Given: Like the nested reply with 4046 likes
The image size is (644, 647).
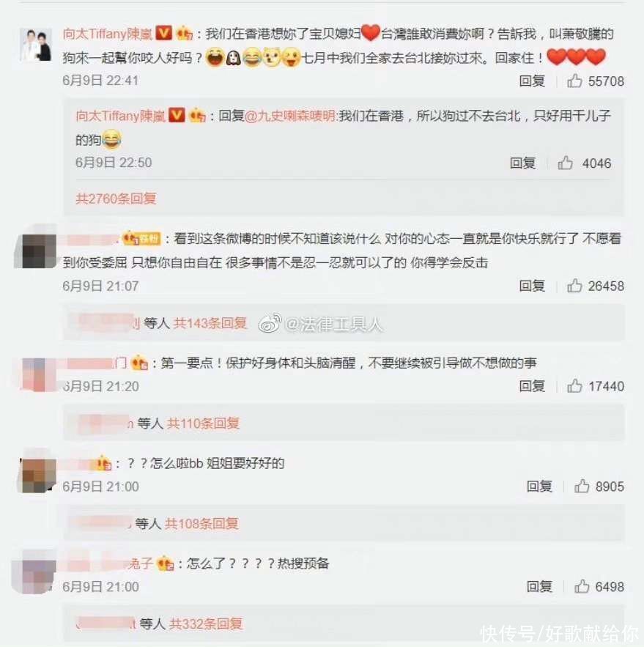Looking at the screenshot, I should click(565, 163).
